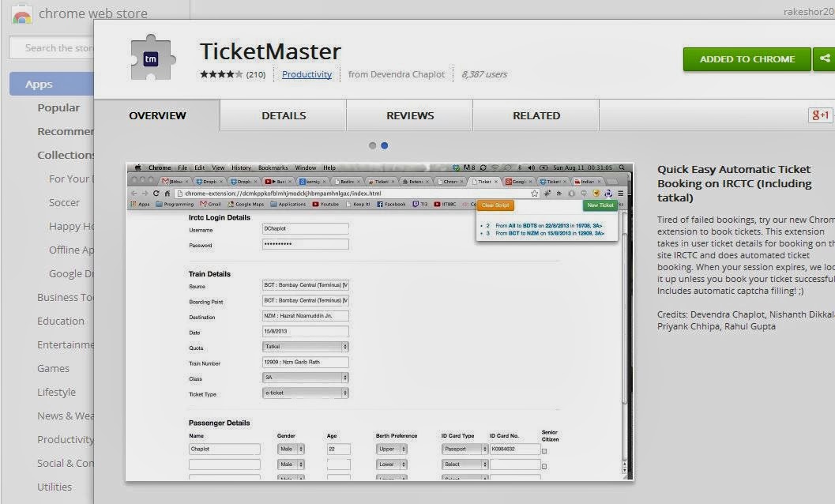The height and width of the screenshot is (504, 835).
Task: Click the Train Number field showing 12909
Action: click(306, 363)
